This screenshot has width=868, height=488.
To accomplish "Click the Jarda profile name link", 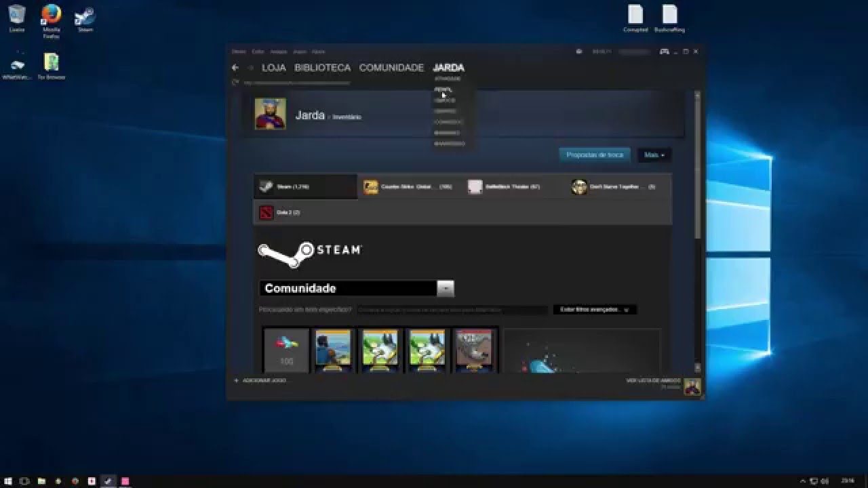I will [x=310, y=115].
